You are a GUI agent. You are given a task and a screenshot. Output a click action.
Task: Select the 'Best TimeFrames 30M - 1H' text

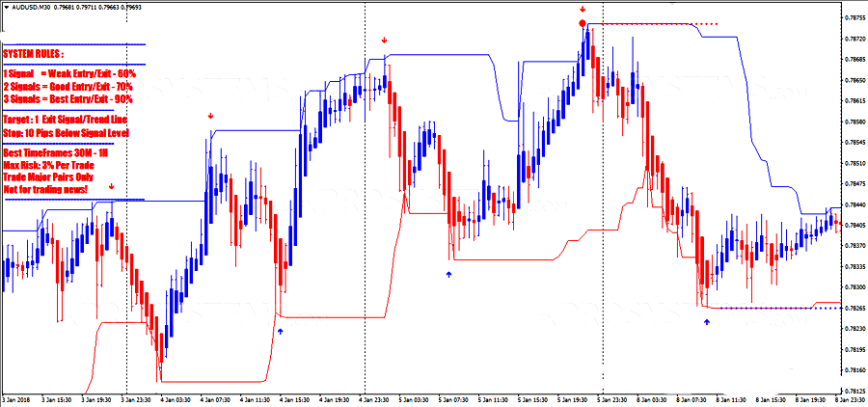click(x=54, y=152)
